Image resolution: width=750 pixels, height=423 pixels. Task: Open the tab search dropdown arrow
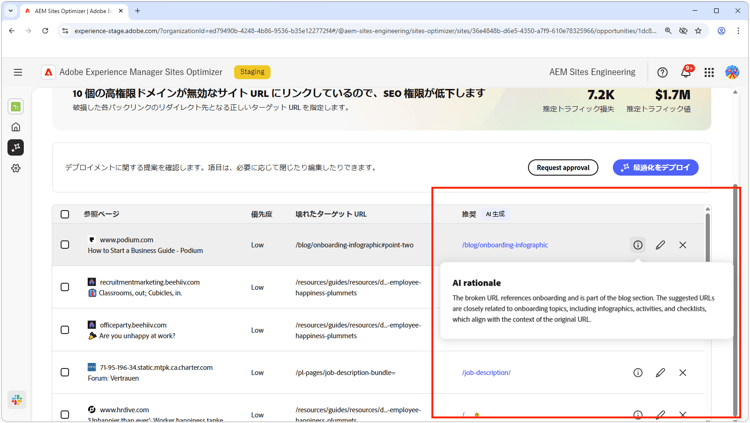pos(11,11)
